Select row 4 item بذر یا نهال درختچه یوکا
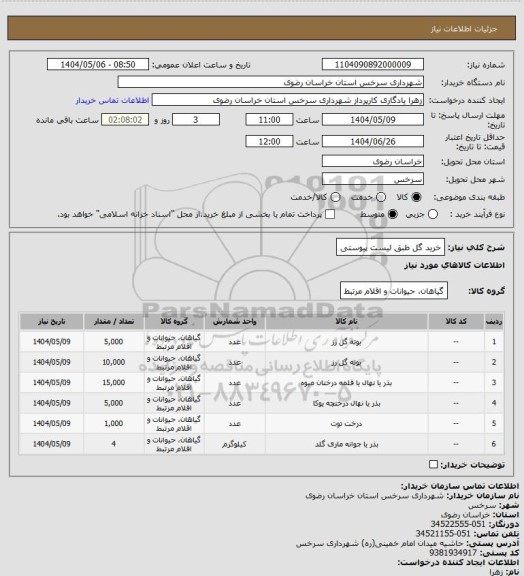Screen dimensions: 524x576 coord(346,403)
